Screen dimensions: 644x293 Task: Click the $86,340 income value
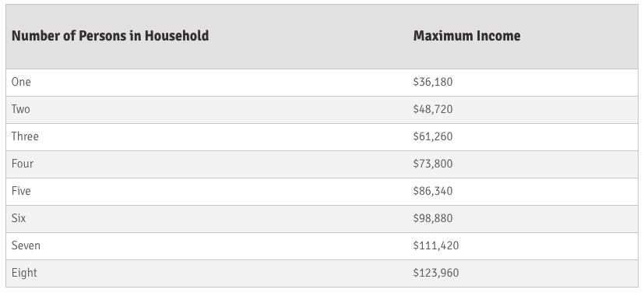pos(433,191)
